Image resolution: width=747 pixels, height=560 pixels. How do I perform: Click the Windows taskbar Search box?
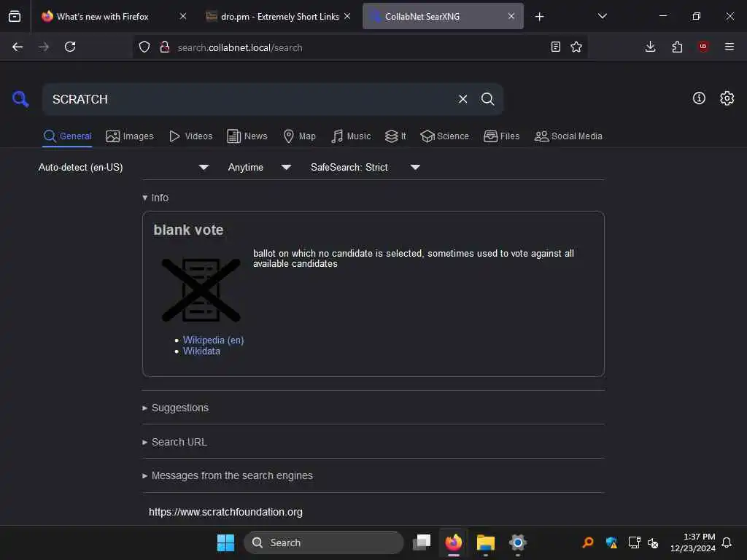click(x=323, y=542)
